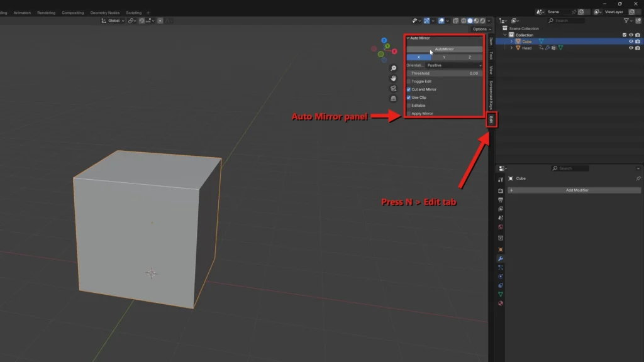Open the Orientation dropdown set to Positive

[454, 65]
